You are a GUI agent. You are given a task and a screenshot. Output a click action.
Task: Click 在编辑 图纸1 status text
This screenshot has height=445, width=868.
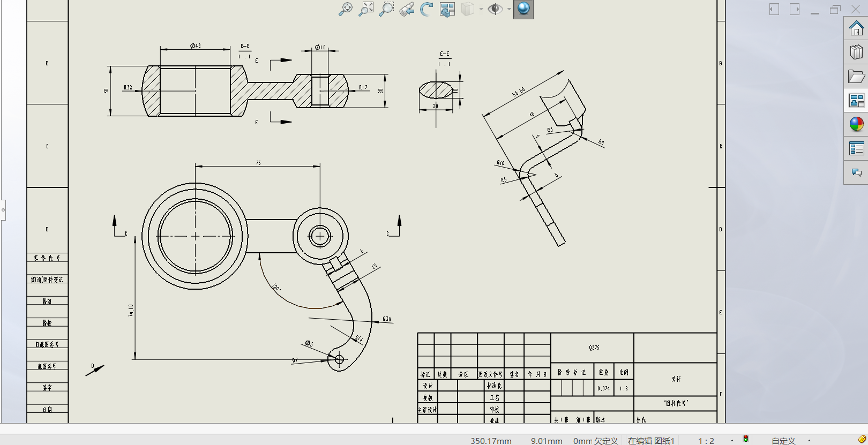click(651, 441)
